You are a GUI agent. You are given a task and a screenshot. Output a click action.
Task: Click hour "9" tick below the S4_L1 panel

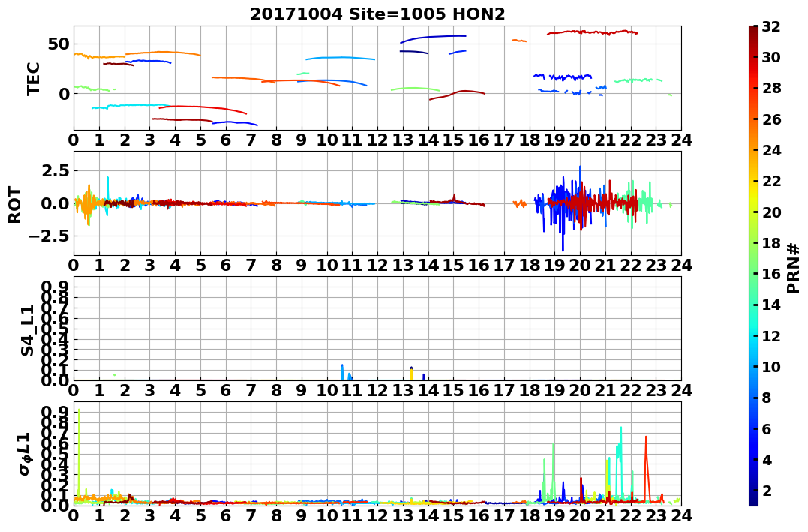tap(302, 390)
